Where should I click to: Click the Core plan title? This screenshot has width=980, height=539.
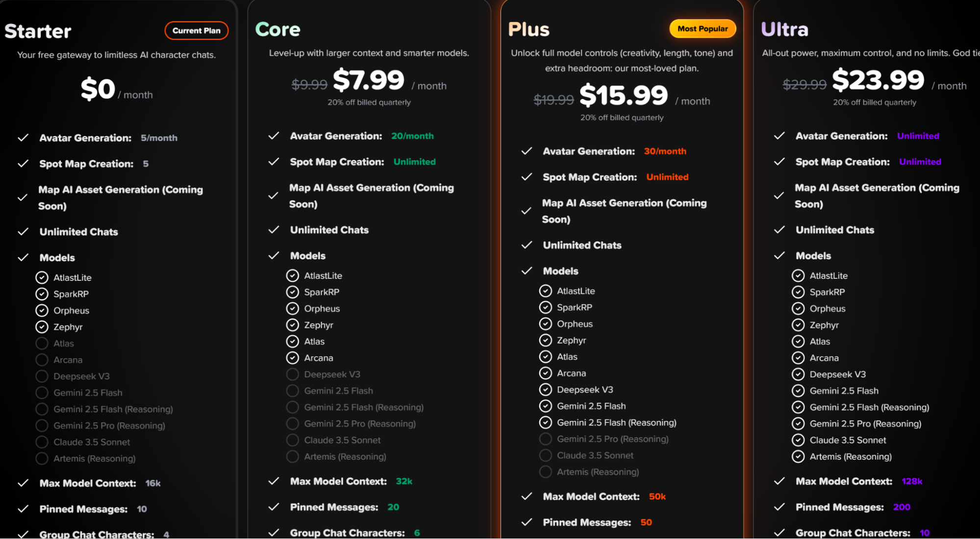277,29
